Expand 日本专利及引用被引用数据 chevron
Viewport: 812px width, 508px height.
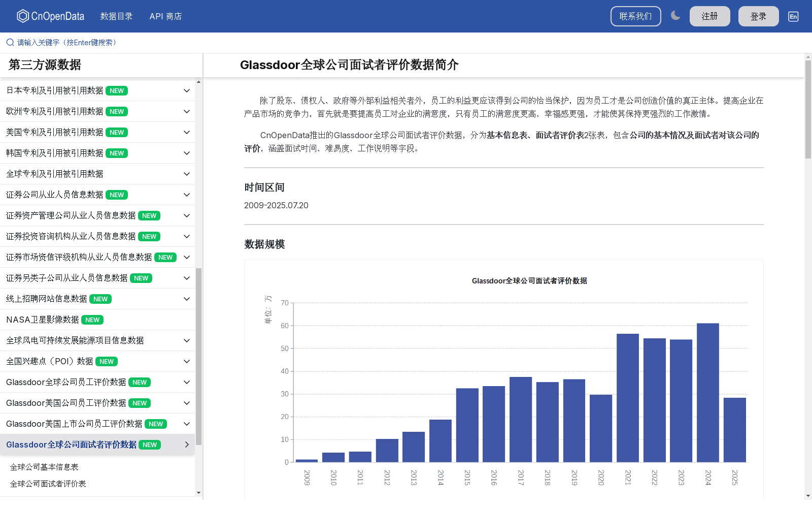pyautogui.click(x=187, y=90)
